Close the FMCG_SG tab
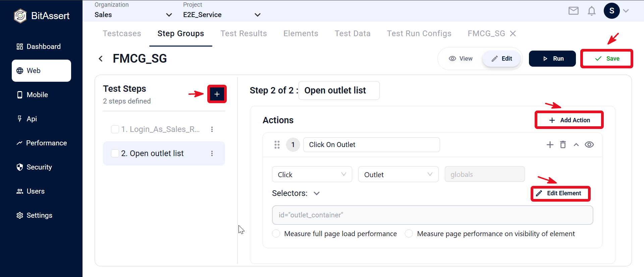 (x=513, y=33)
